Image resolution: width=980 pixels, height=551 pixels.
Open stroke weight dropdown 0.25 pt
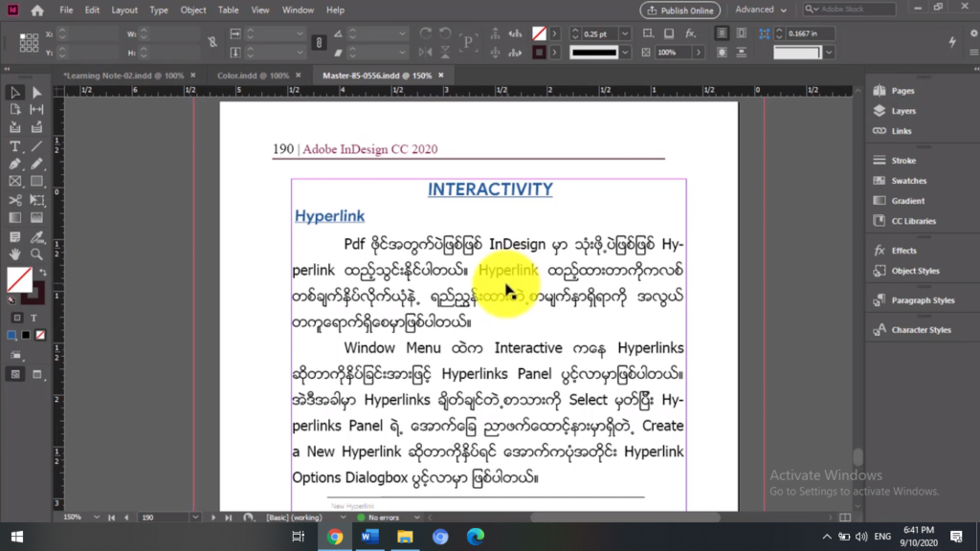(624, 33)
